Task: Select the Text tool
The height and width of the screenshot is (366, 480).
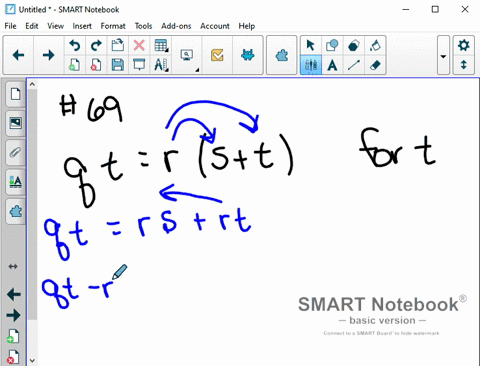Action: (332, 65)
